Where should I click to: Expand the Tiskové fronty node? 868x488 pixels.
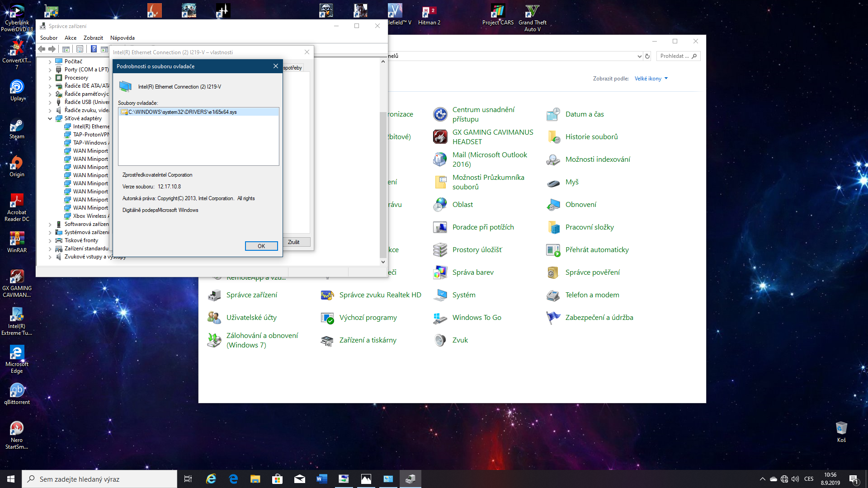click(50, 240)
